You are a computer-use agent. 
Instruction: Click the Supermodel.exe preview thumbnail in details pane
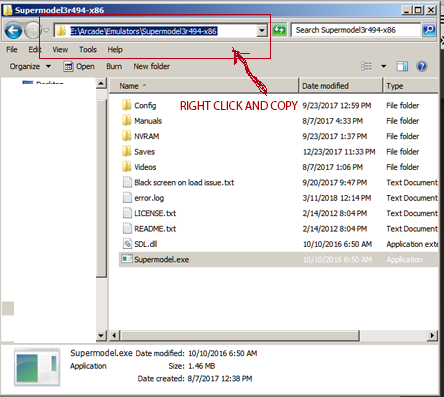point(37,367)
